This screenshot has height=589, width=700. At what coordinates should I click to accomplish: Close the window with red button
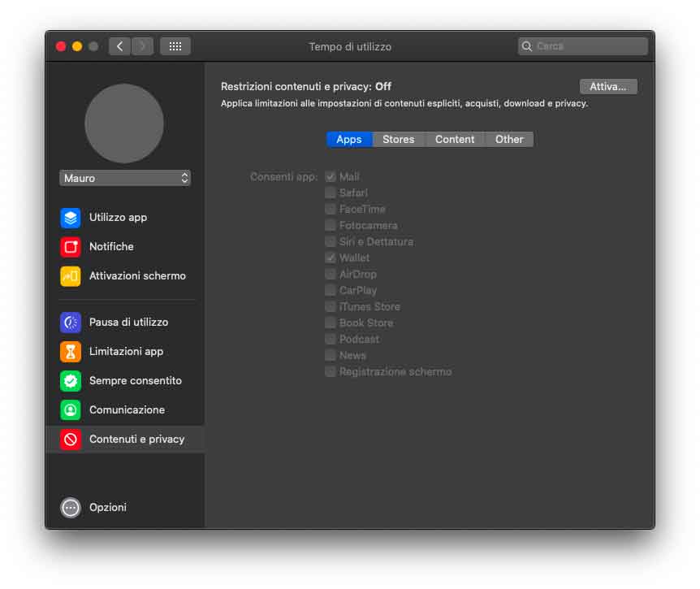(x=61, y=46)
